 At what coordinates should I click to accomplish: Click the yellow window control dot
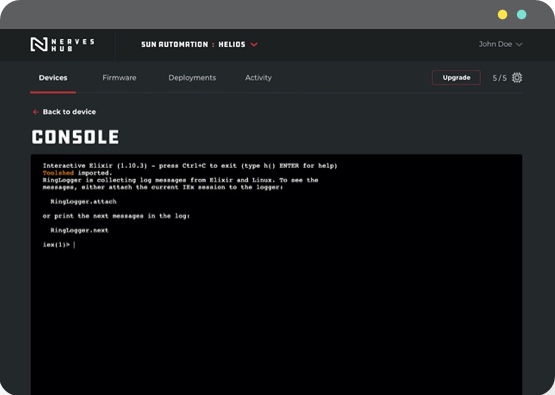tap(502, 15)
